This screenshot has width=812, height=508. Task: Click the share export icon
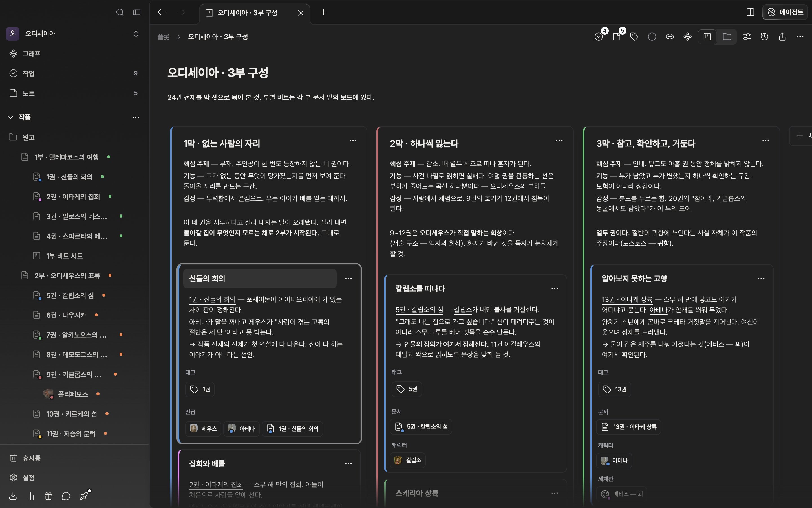[x=782, y=37]
